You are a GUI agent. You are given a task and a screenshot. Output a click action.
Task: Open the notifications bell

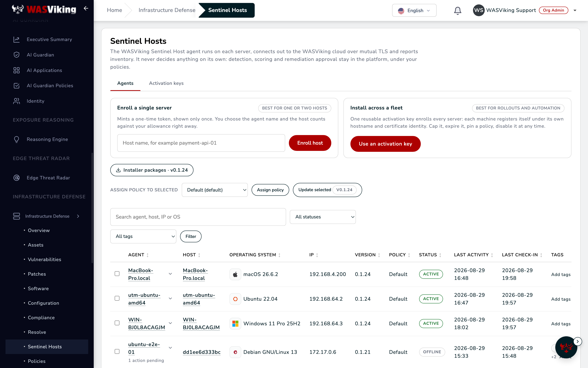coord(458,10)
